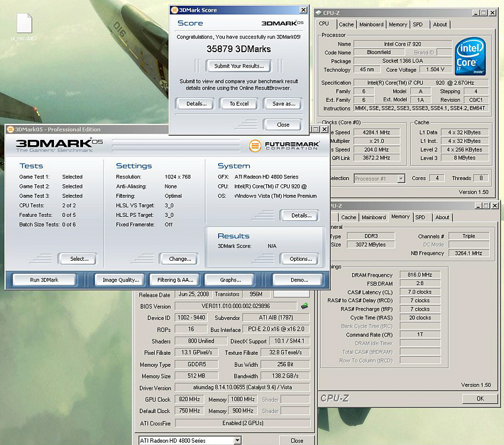Click the Threads count 8 field
Screen dimensions: 504x445
481,178
